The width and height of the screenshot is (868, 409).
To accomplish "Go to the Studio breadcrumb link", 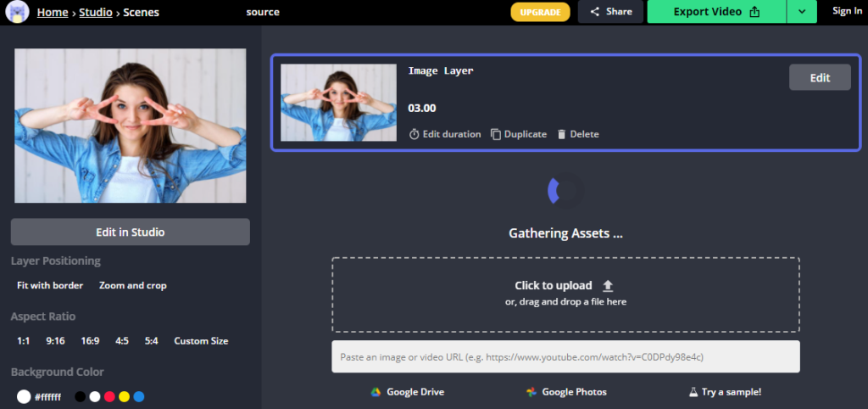I will click(x=96, y=12).
